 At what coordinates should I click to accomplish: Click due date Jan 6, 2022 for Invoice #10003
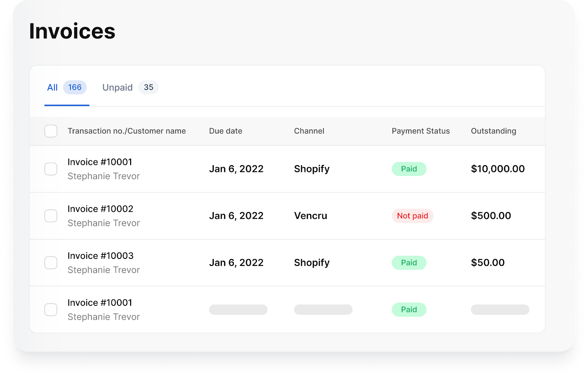236,263
